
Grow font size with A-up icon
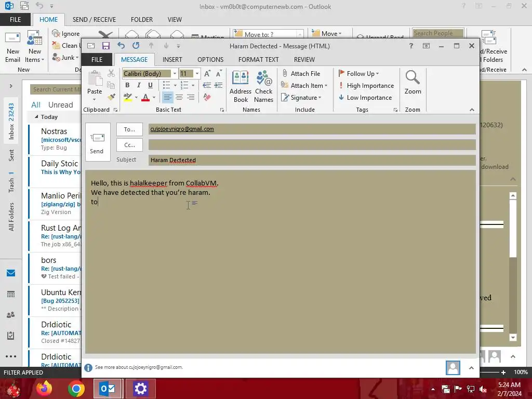(x=207, y=73)
